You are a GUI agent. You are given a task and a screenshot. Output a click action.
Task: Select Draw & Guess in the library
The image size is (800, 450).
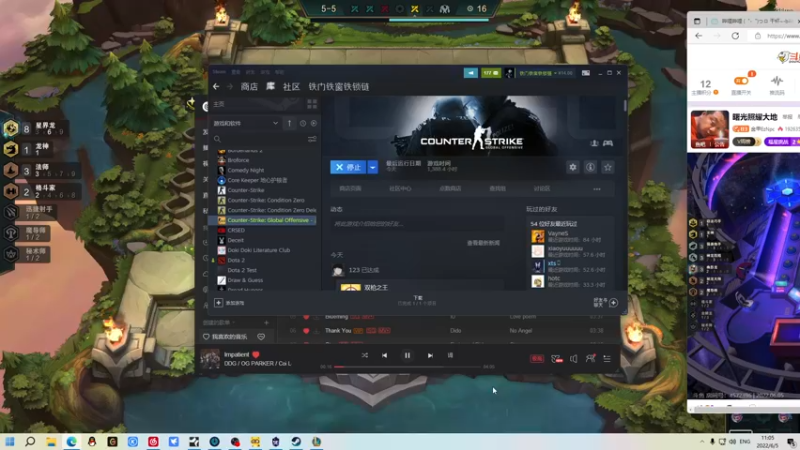[x=245, y=280]
